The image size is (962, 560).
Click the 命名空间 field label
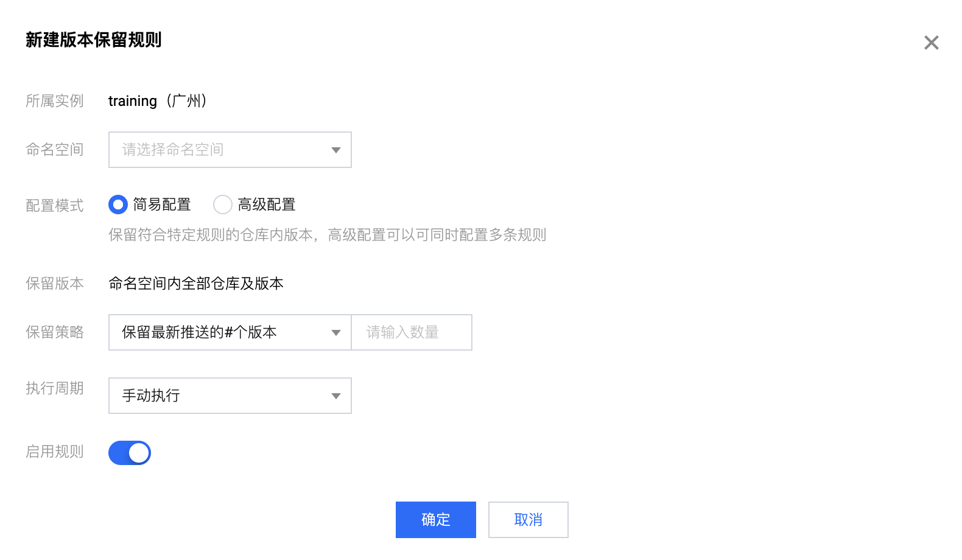[x=54, y=150]
